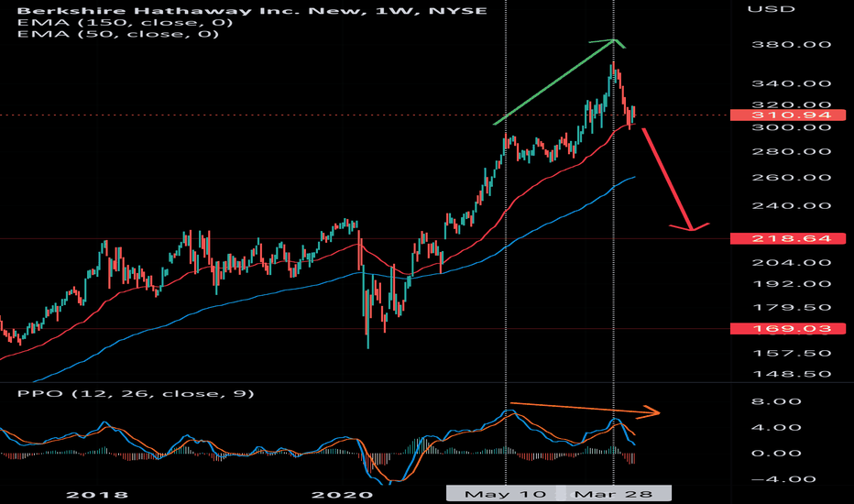Click the 4.00 PPO scale label
Viewport: 854px width, 504px height.
pyautogui.click(x=776, y=427)
